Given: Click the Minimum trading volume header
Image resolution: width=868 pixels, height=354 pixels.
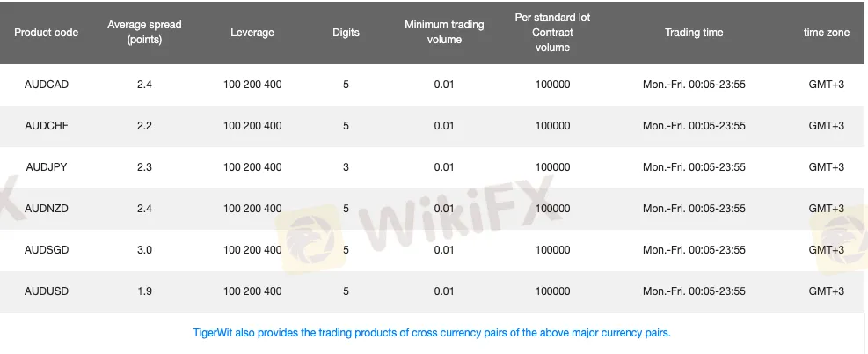Looking at the screenshot, I should 444,32.
